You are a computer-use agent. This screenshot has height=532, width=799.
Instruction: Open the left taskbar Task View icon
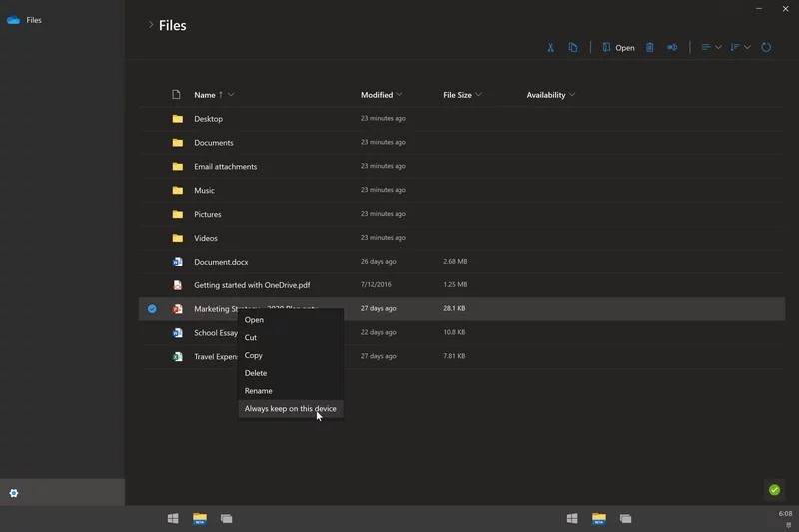pyautogui.click(x=227, y=518)
